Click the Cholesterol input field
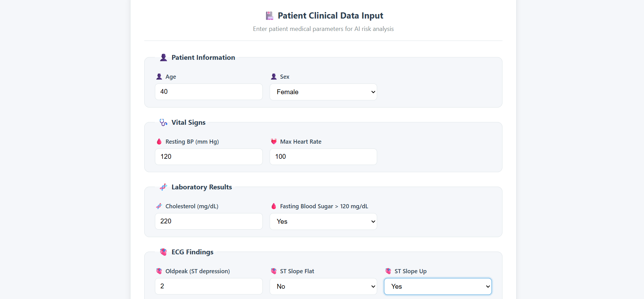Screen dimensions: 644x299 click(x=208, y=221)
